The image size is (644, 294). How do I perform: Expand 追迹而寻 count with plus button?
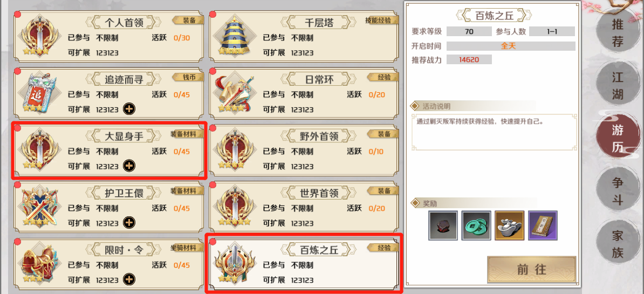click(x=129, y=109)
